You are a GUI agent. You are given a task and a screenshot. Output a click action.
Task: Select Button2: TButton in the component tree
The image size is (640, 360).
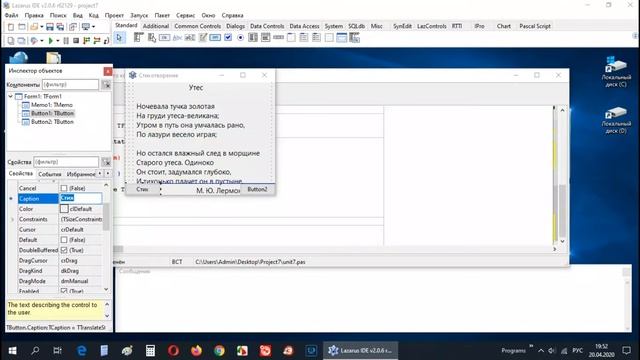pyautogui.click(x=52, y=122)
